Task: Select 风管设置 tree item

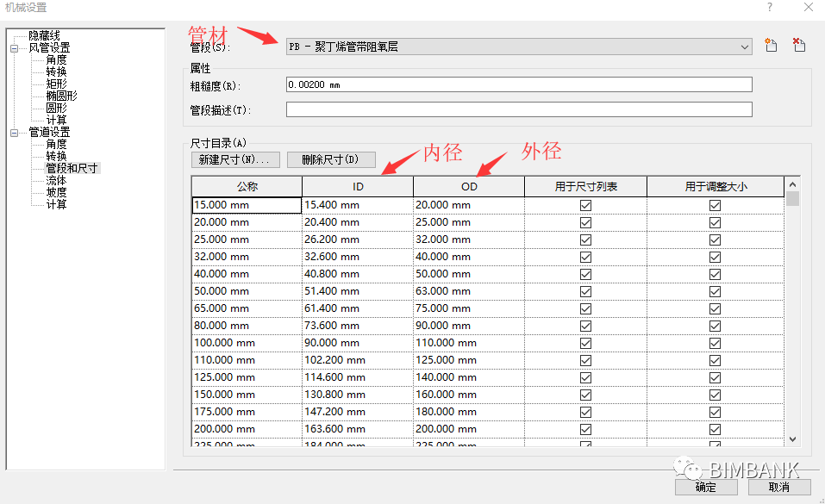Action: 49,48
